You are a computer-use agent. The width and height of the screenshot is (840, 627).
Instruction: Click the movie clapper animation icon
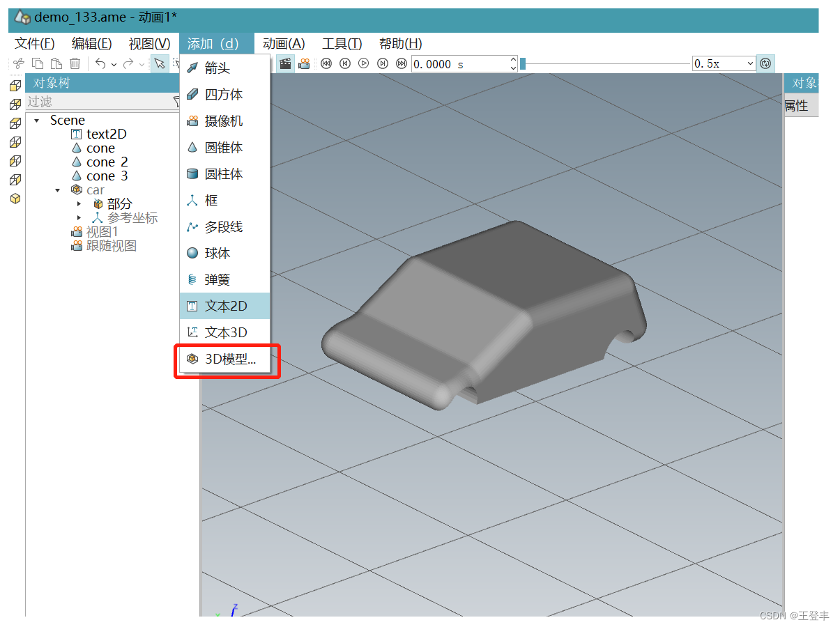pos(285,63)
